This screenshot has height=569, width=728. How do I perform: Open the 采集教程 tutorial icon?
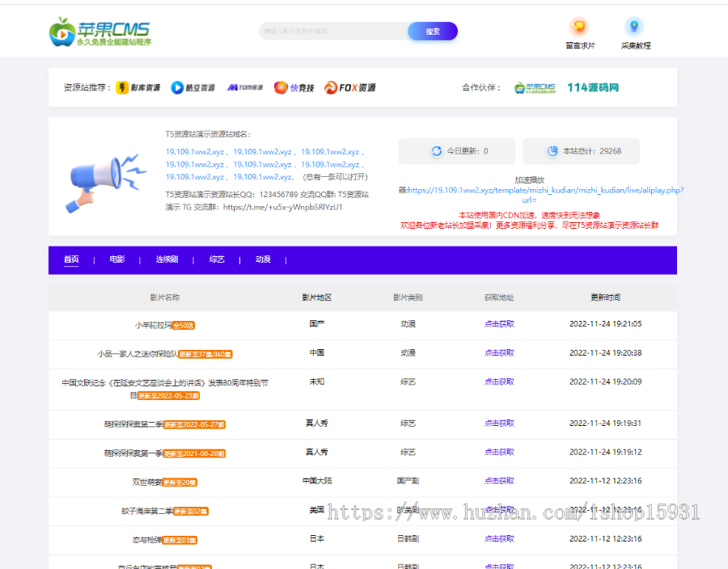coord(635,27)
